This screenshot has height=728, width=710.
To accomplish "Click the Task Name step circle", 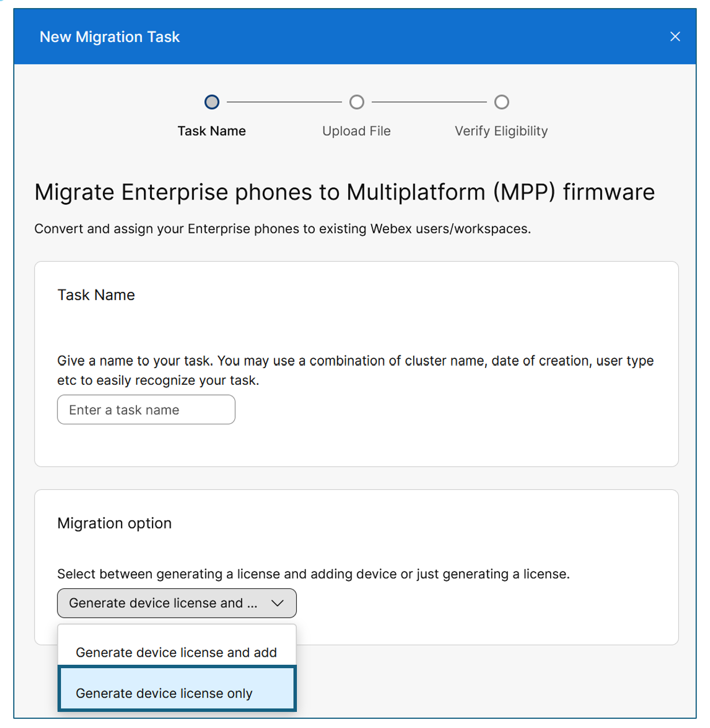I will 212,102.
